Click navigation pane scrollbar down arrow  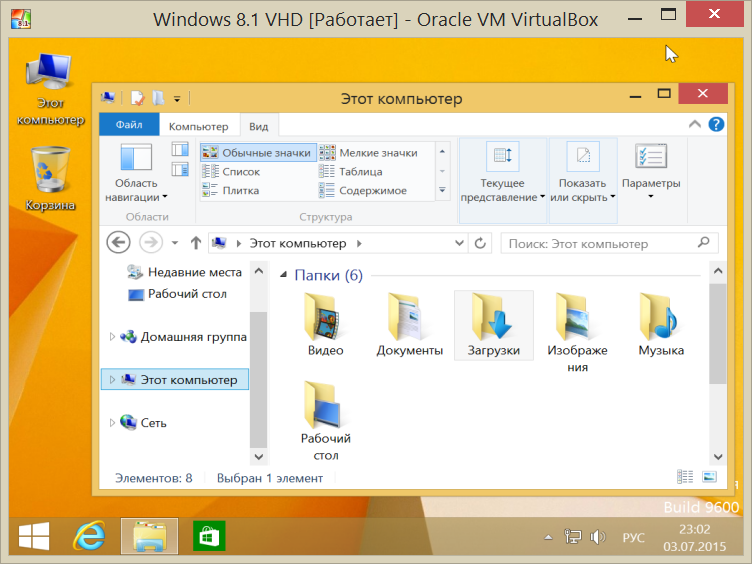258,457
